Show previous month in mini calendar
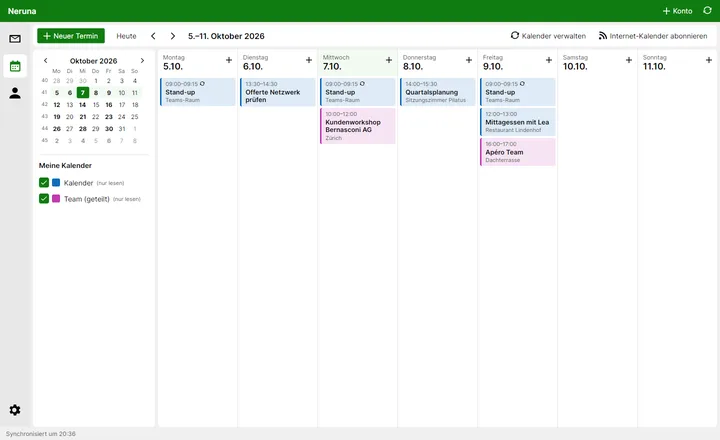The image size is (720, 440). tap(45, 61)
